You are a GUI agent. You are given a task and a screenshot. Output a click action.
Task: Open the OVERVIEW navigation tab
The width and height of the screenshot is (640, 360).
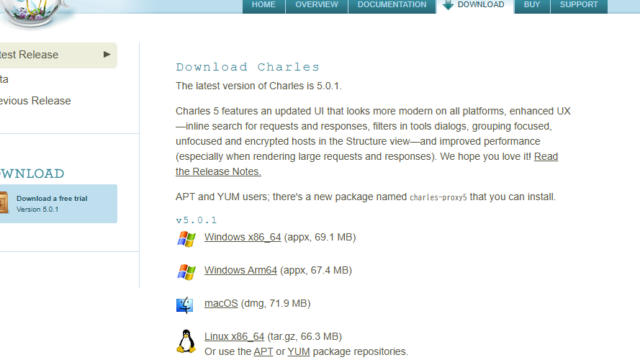(x=317, y=6)
